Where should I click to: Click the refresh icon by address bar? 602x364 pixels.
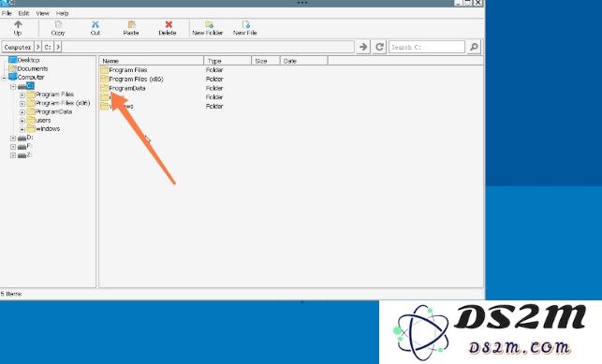[379, 47]
